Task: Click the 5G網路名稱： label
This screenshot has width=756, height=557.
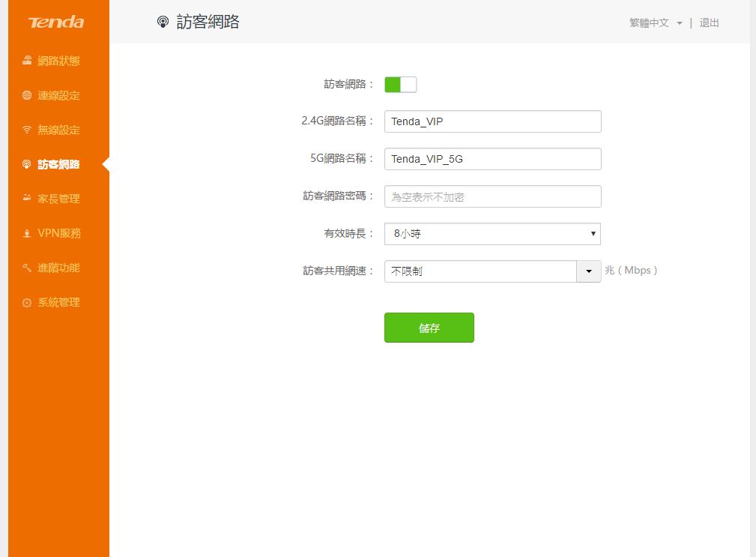Action: pos(342,159)
